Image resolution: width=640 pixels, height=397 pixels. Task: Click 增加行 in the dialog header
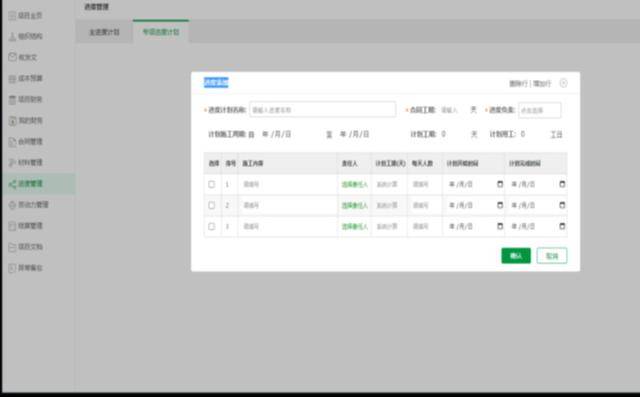point(542,84)
